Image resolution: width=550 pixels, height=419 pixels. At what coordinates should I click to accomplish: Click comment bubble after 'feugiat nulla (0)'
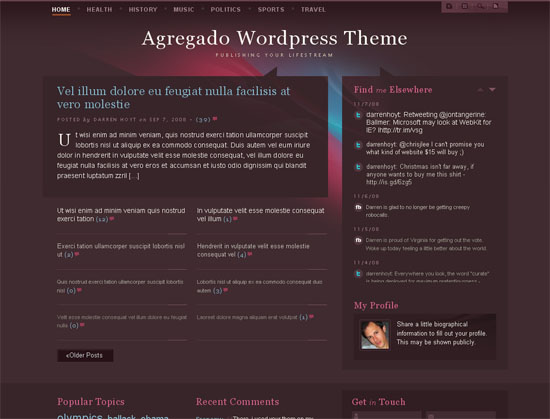82,325
